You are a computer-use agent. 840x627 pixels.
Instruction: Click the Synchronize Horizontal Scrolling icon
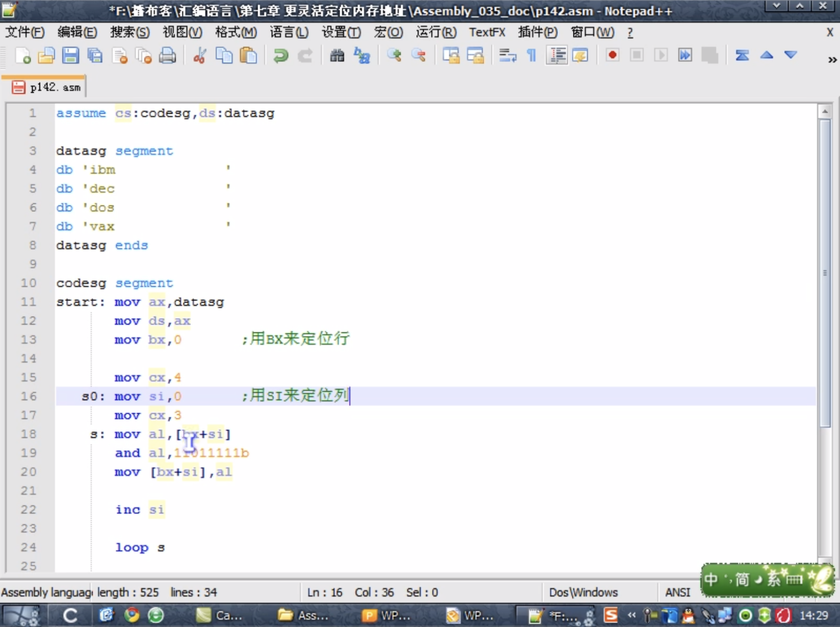point(475,56)
